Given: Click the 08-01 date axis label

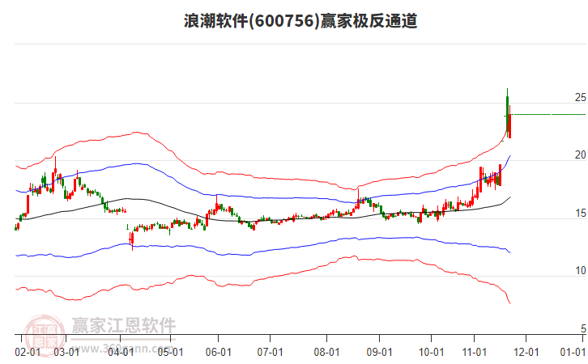Looking at the screenshot, I should click(326, 353).
